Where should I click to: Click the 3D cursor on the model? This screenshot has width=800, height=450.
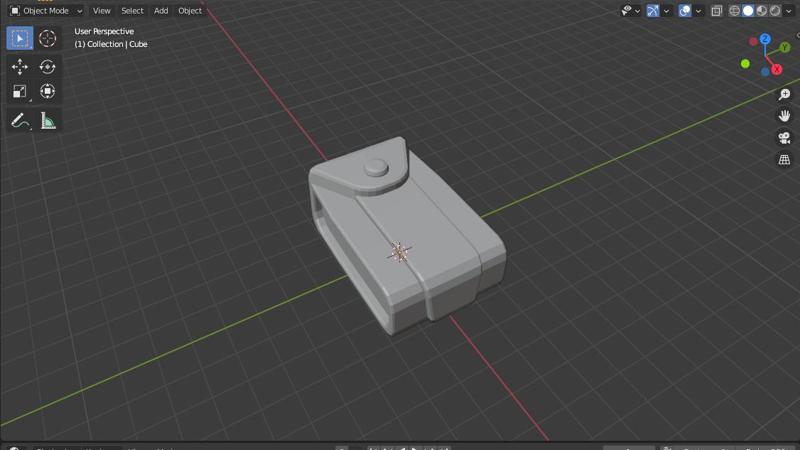click(399, 252)
